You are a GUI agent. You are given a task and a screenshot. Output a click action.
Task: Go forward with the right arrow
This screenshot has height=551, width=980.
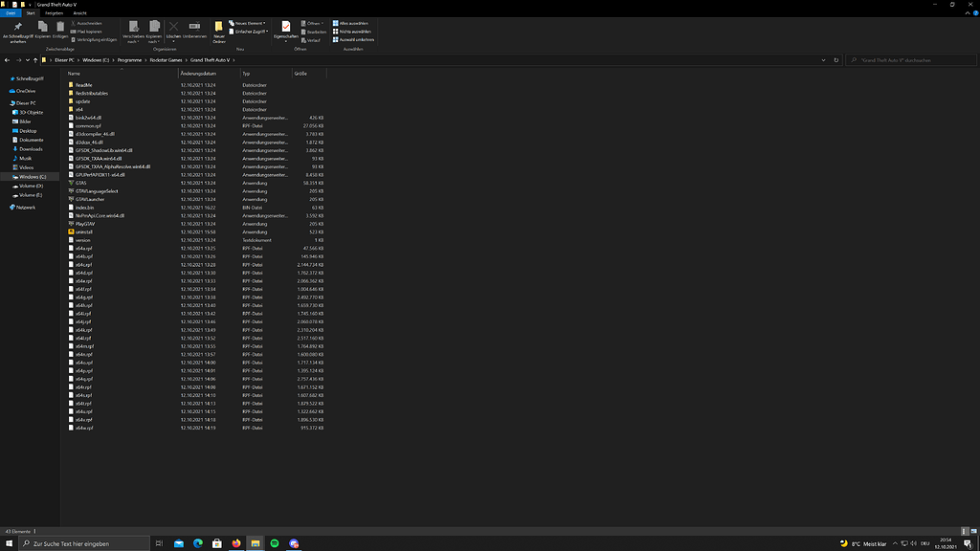point(18,60)
